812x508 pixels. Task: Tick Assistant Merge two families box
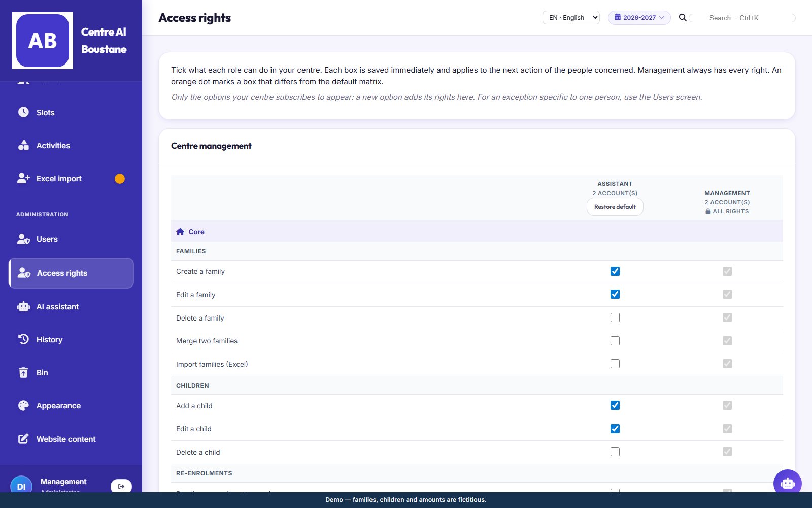coord(615,341)
